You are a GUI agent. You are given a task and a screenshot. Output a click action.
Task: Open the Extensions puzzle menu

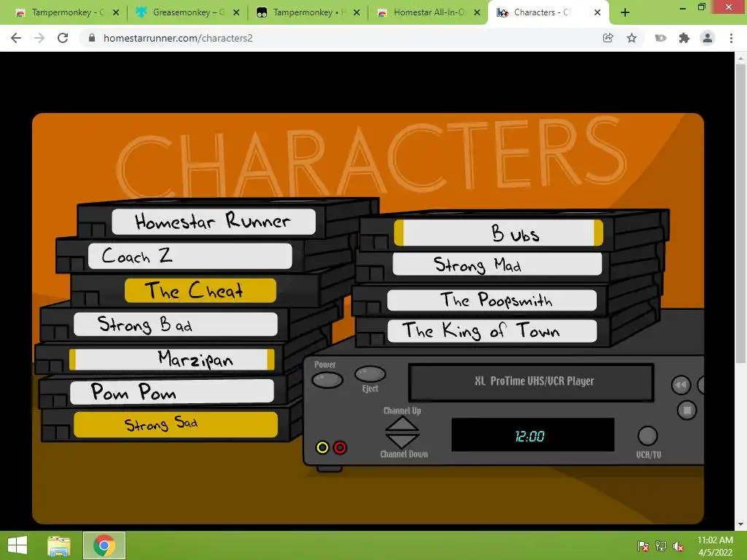tap(684, 38)
